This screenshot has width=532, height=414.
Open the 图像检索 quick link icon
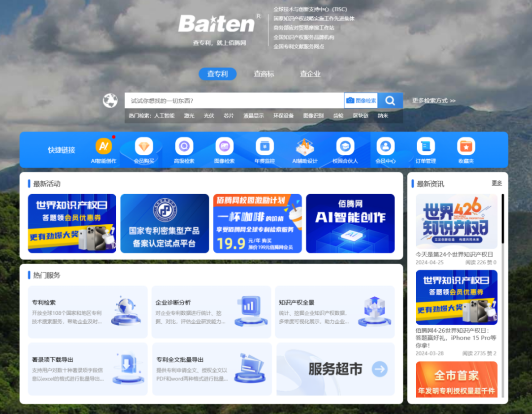(224, 146)
